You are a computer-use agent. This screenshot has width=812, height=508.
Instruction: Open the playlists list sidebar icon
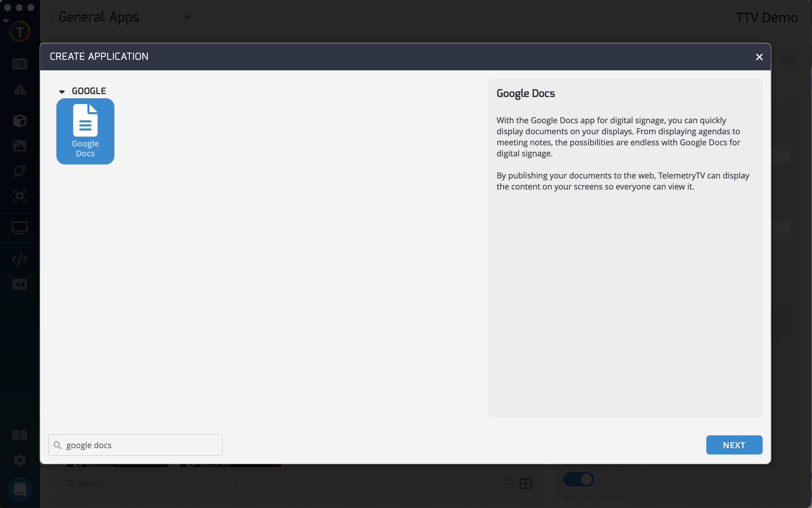point(19,64)
